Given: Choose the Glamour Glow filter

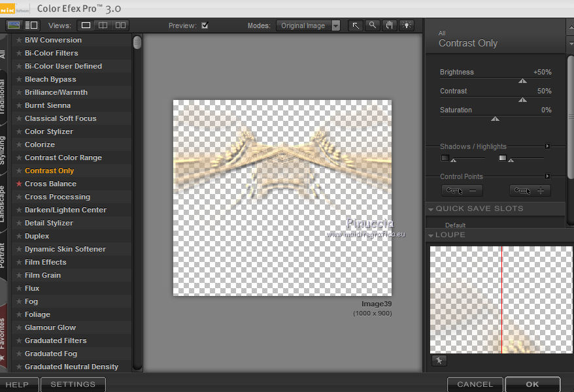Looking at the screenshot, I should click(71, 327).
